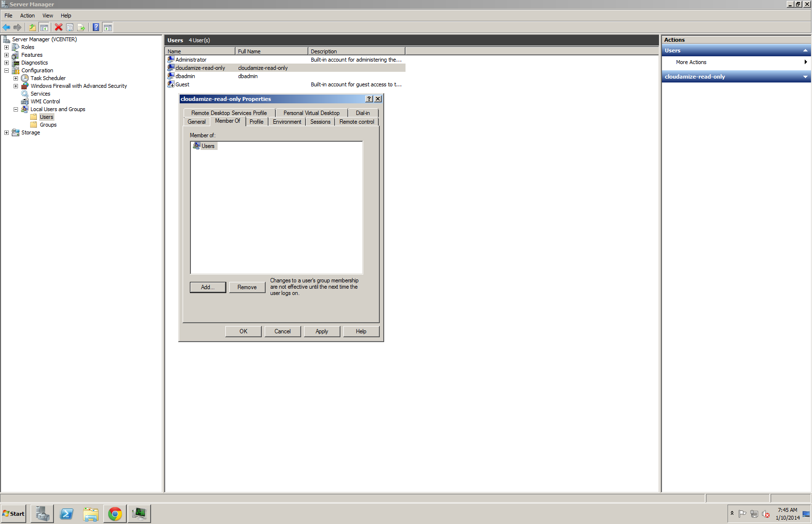This screenshot has height=524, width=812.
Task: Open Help using the question mark toolbar icon
Action: (96, 27)
